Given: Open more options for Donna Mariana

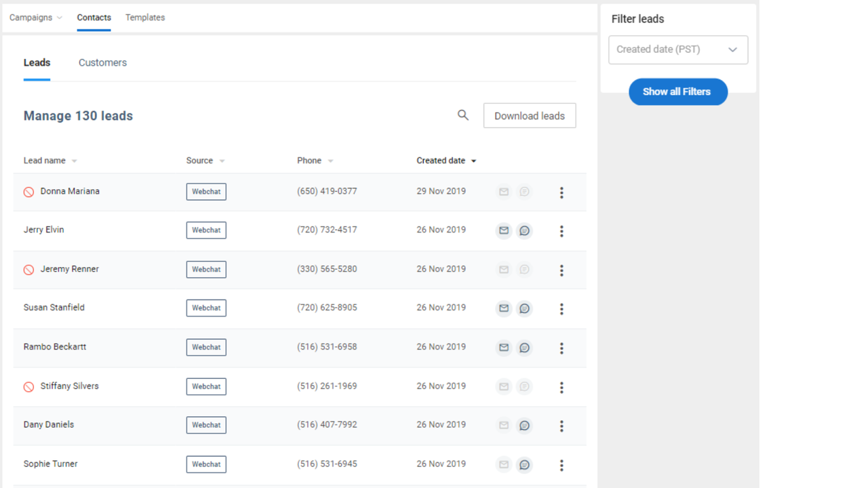Looking at the screenshot, I should click(561, 192).
